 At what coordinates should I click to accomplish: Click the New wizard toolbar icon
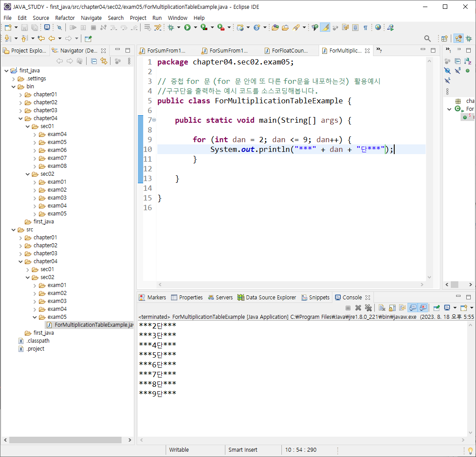pos(8,27)
